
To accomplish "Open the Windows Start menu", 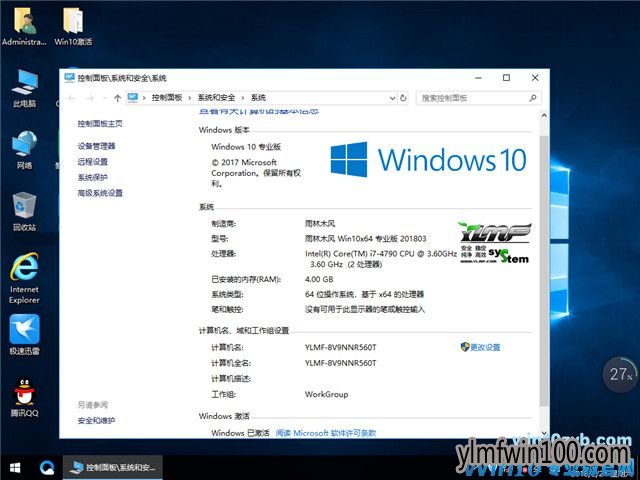I will coord(15,468).
